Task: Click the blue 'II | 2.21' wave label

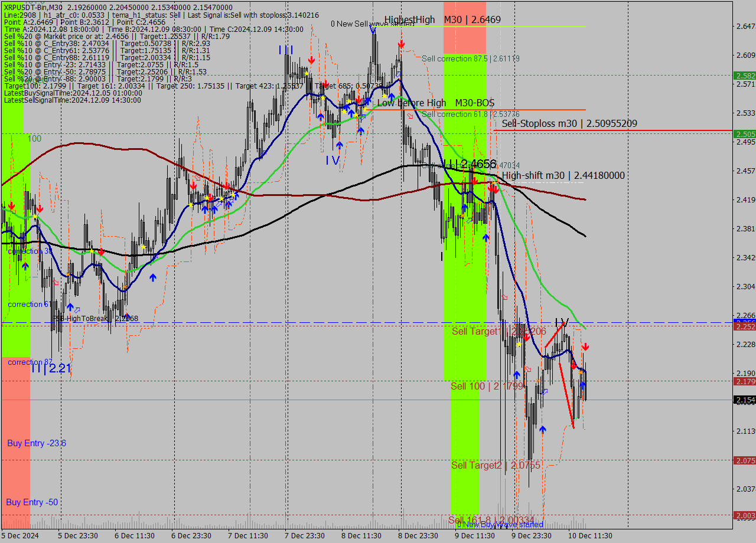Action: [x=51, y=369]
